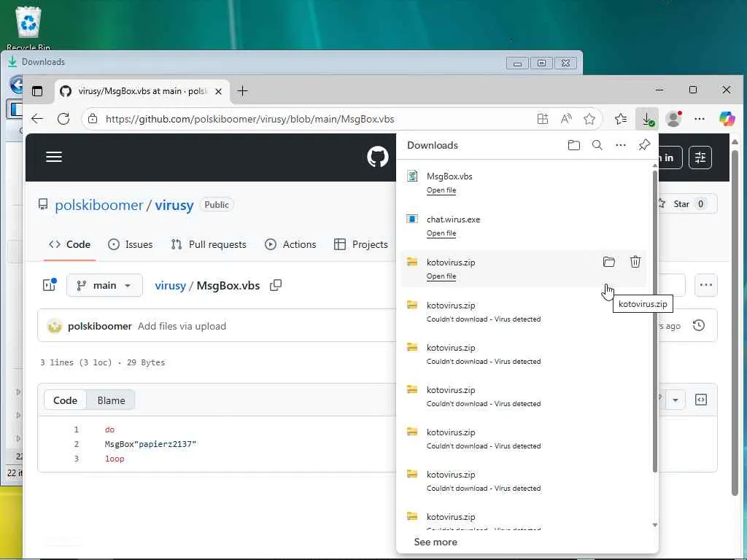Open the Actions tab
This screenshot has width=747, height=560.
coord(290,244)
